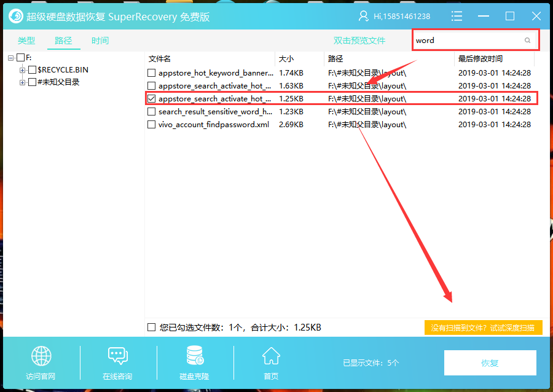Open the user account icon
Screen dimensions: 553x392
click(363, 16)
